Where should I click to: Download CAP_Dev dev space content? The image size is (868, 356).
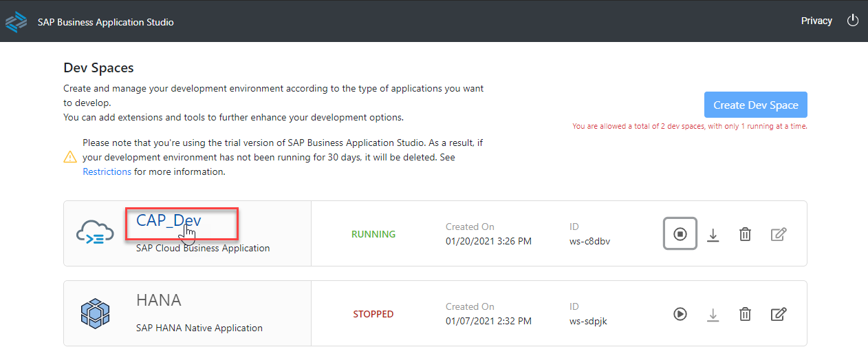click(x=713, y=235)
